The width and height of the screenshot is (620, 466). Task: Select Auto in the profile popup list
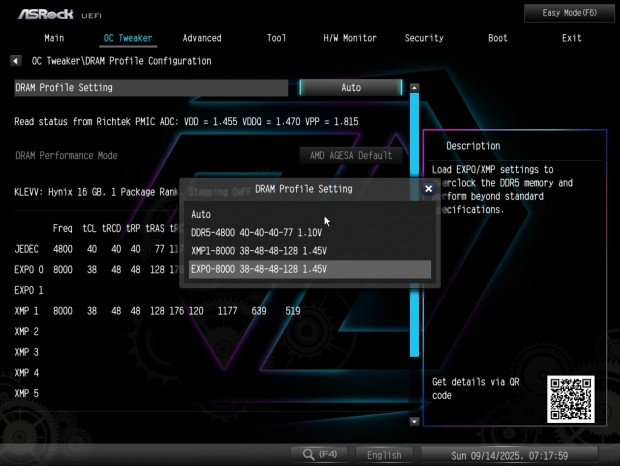[310, 214]
